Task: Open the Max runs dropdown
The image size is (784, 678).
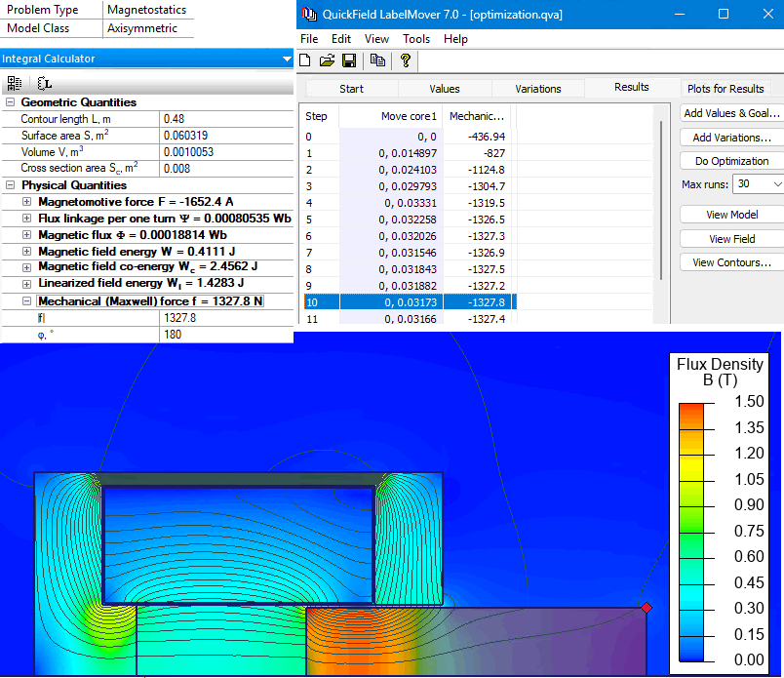Action: coord(777,184)
